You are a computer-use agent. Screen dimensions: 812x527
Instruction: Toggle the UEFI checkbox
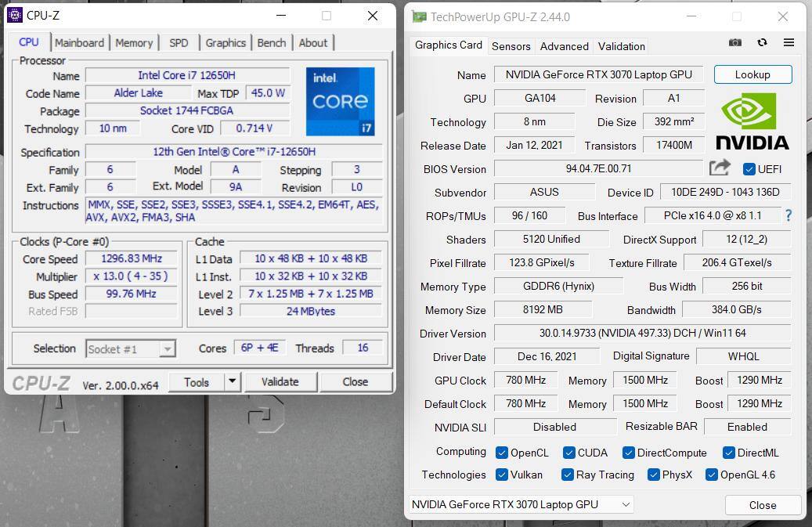pyautogui.click(x=749, y=169)
